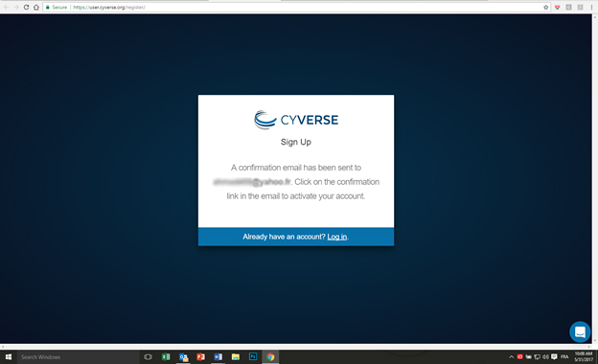Image resolution: width=598 pixels, height=364 pixels.
Task: Open the Action Center notification icon
Action: pyautogui.click(x=554, y=357)
